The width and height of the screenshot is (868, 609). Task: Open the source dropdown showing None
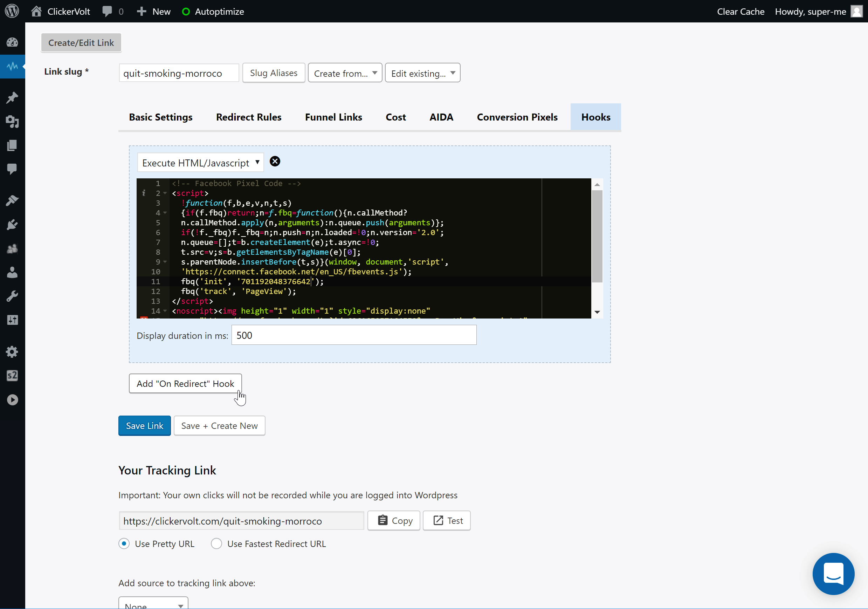pyautogui.click(x=153, y=603)
